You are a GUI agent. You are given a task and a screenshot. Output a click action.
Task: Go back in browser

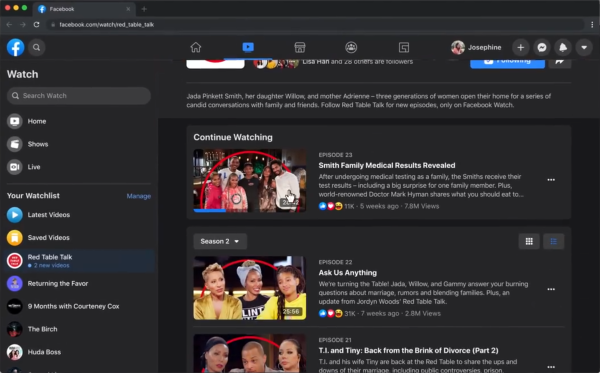tap(9, 24)
